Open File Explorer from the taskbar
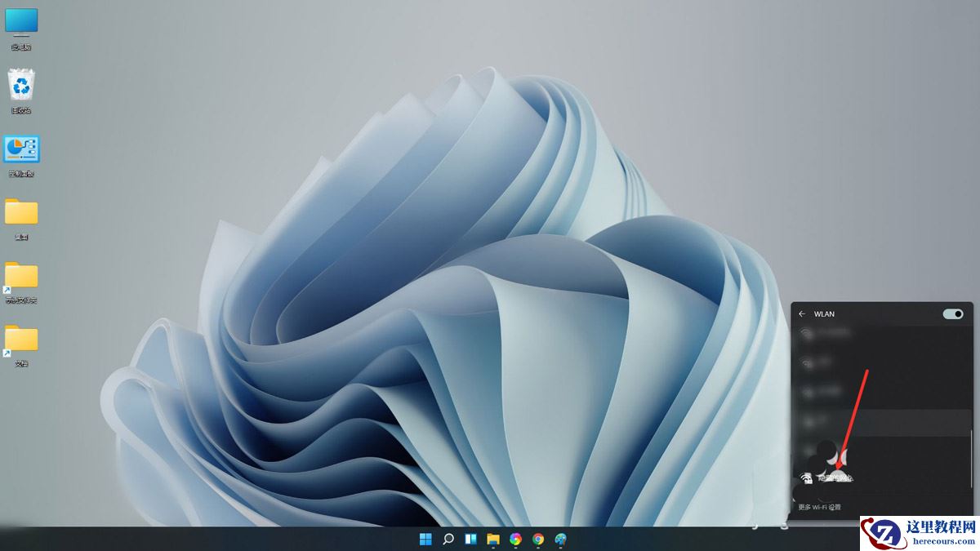The width and height of the screenshot is (980, 551). point(493,538)
